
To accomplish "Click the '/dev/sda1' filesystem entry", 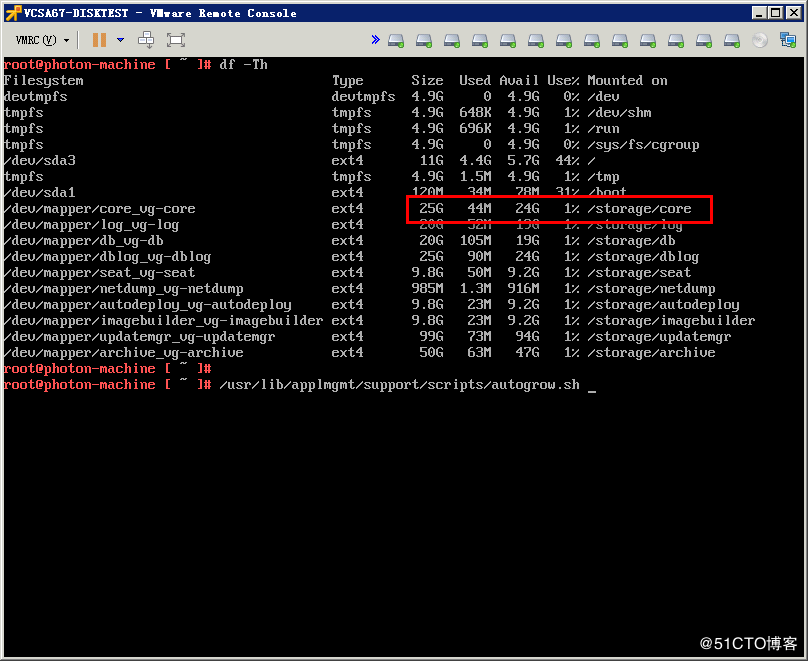I will [x=40, y=193].
